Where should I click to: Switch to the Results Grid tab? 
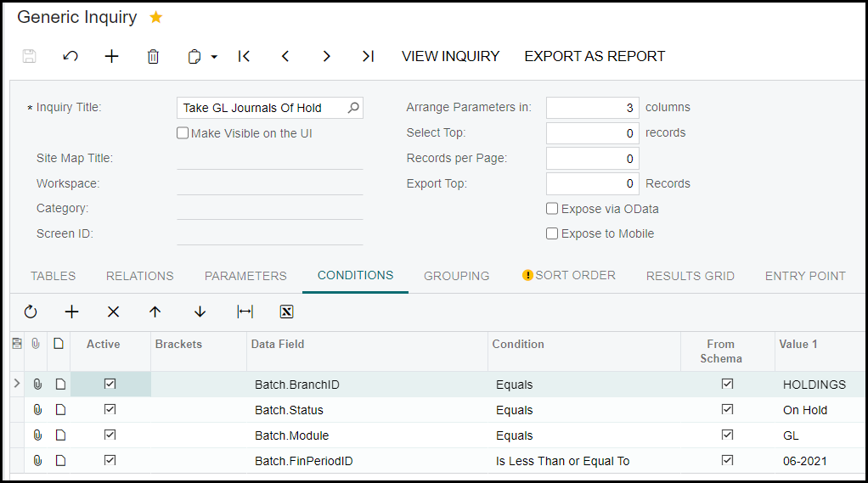[690, 276]
